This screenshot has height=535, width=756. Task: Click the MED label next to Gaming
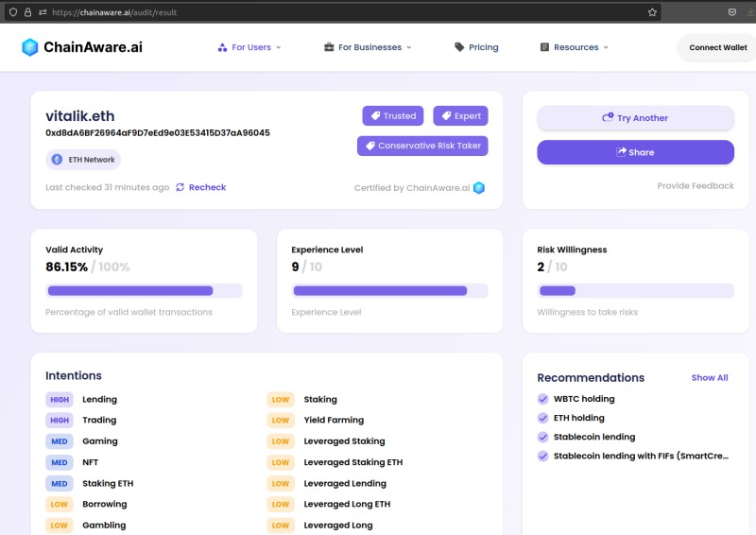tap(60, 441)
